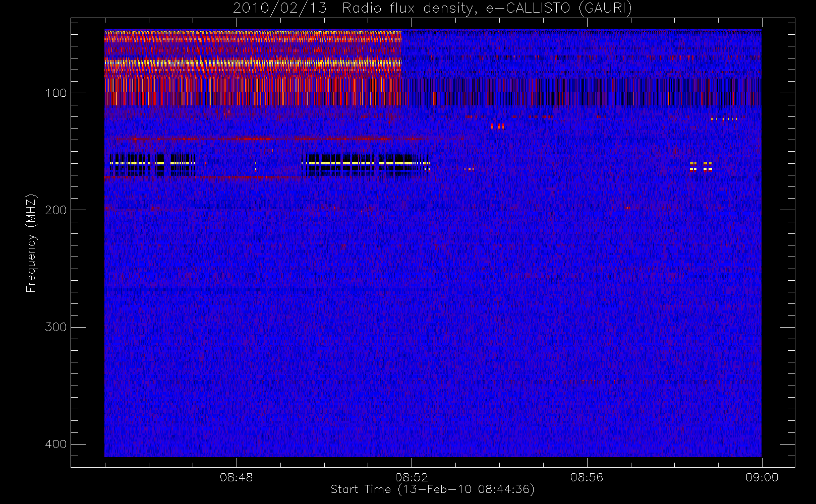Click the 300 frequency tick label
This screenshot has width=816, height=504.
click(x=55, y=327)
